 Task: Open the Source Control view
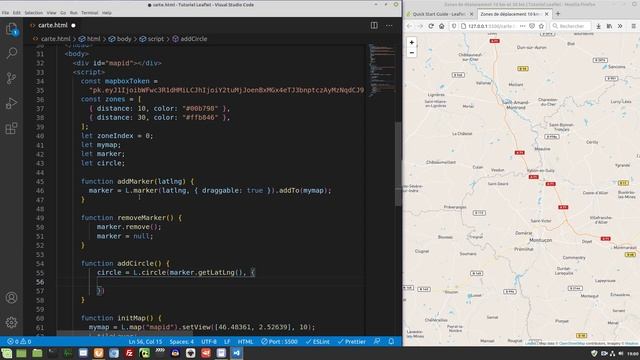11,78
